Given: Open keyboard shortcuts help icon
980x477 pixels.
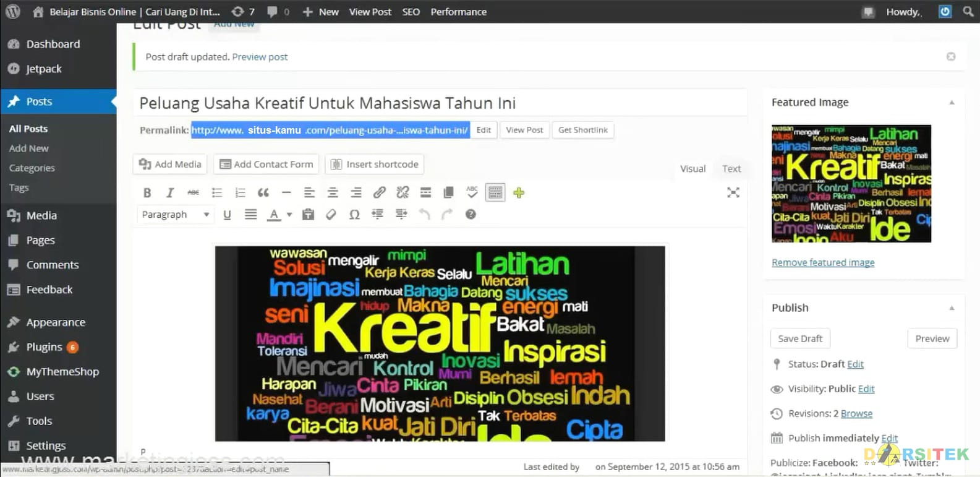Looking at the screenshot, I should click(x=471, y=215).
